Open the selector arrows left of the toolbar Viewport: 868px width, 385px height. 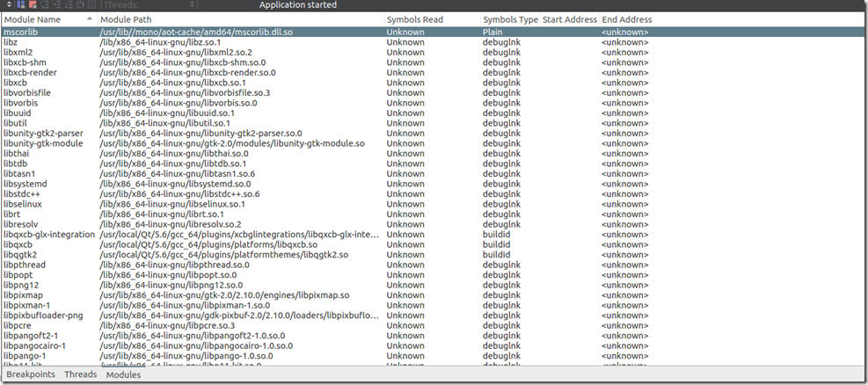(9, 4)
